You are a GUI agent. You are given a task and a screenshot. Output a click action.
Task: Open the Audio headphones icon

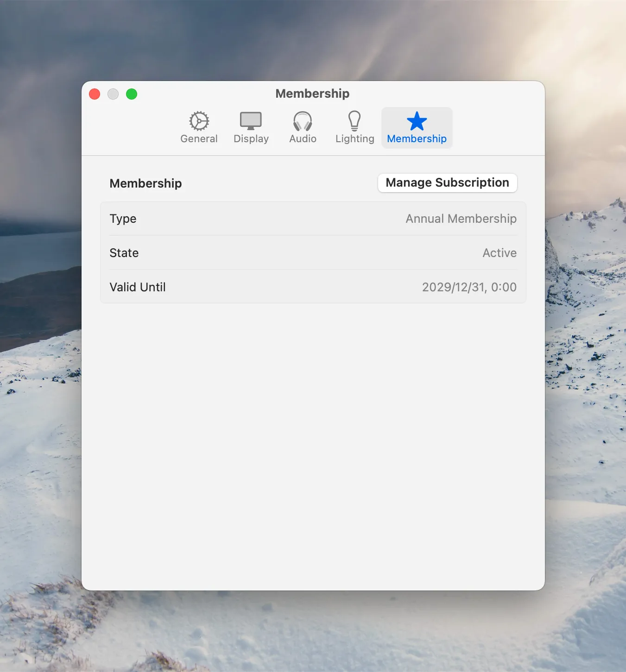(x=303, y=121)
